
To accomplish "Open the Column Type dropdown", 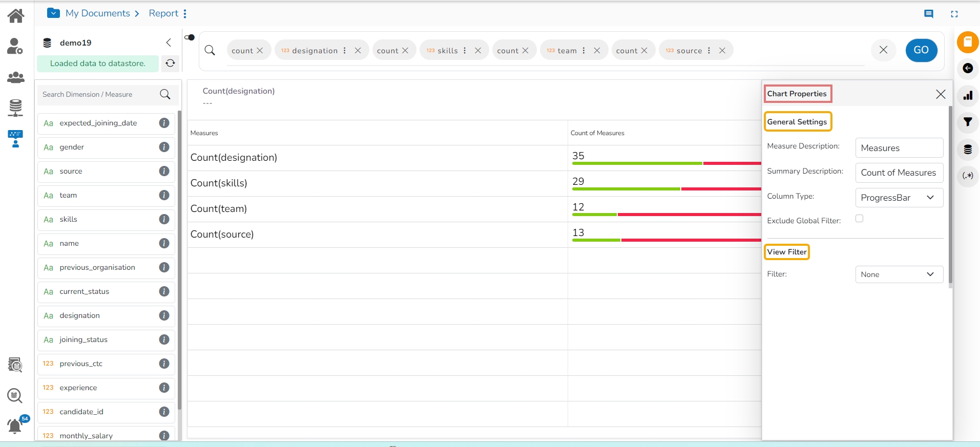I will click(899, 198).
